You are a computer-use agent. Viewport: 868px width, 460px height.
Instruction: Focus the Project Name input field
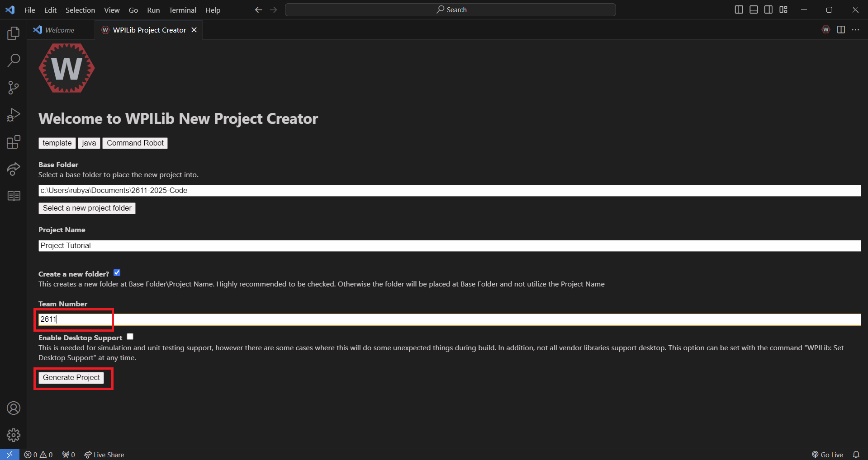[x=450, y=246]
